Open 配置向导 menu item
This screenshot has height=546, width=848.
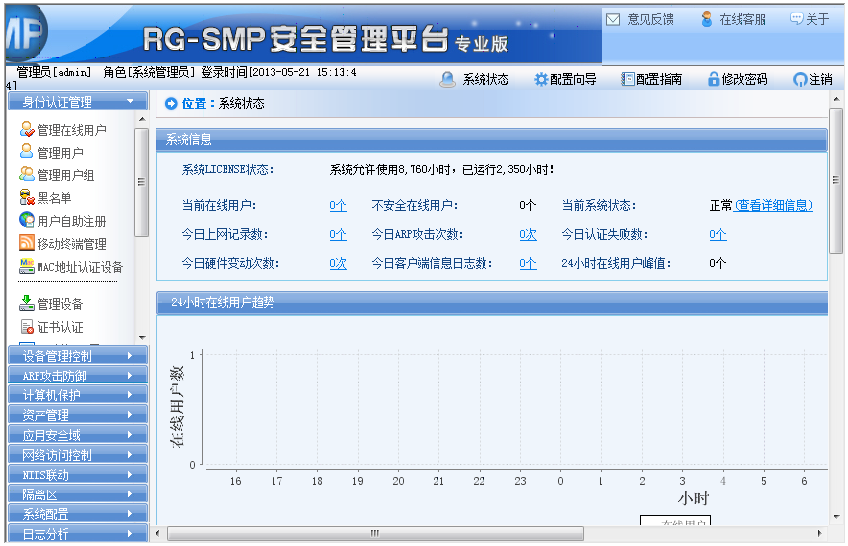[573, 79]
